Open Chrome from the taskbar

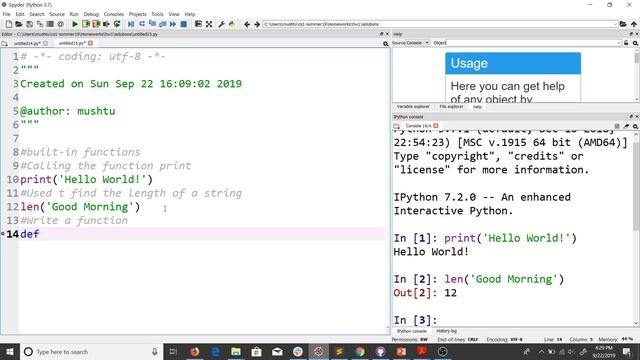pyautogui.click(x=360, y=351)
